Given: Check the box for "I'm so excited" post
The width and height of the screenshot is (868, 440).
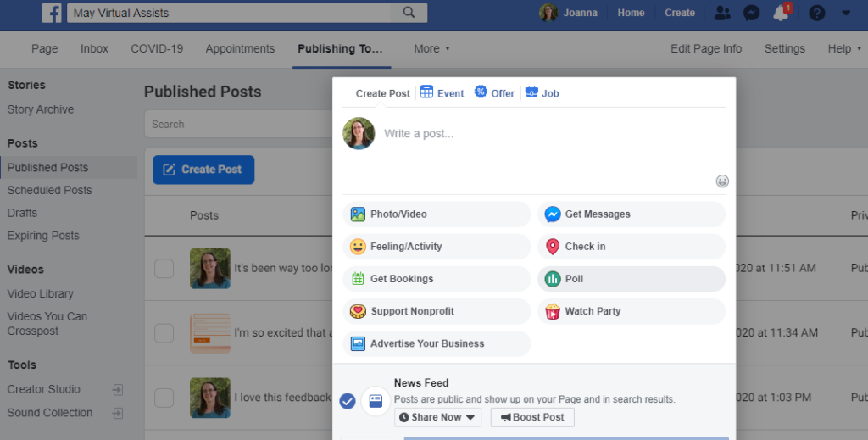Looking at the screenshot, I should (x=164, y=333).
